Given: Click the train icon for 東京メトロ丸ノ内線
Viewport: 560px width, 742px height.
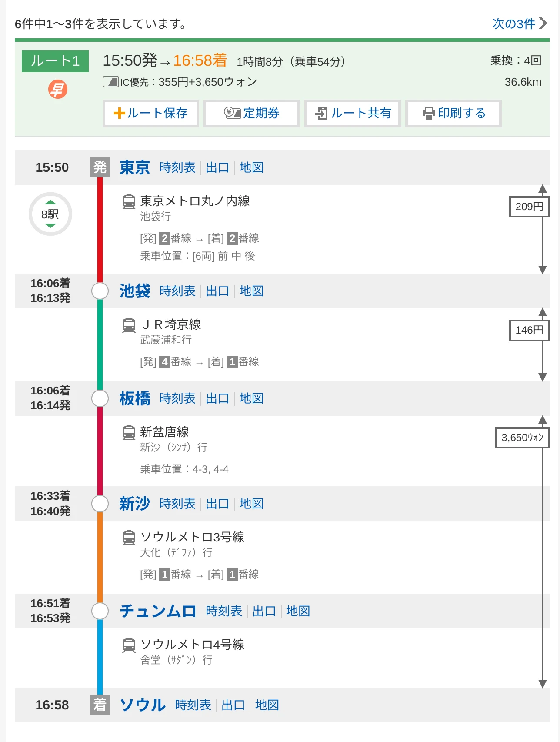Looking at the screenshot, I should [129, 201].
